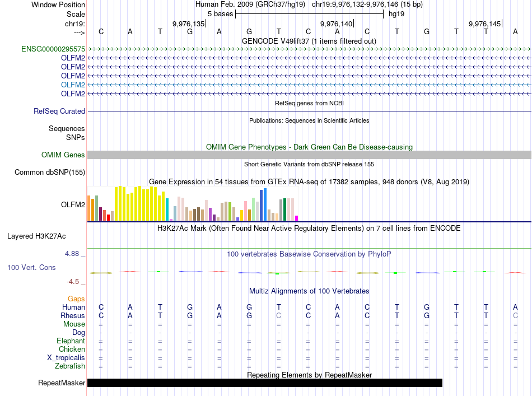Click the Window Position label
This screenshot has width=532, height=396.
(58, 4)
